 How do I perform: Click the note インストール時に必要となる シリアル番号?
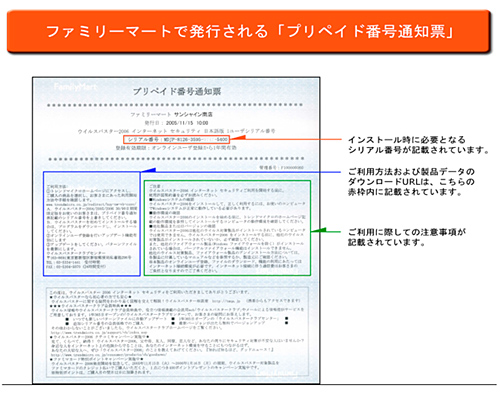tap(418, 145)
